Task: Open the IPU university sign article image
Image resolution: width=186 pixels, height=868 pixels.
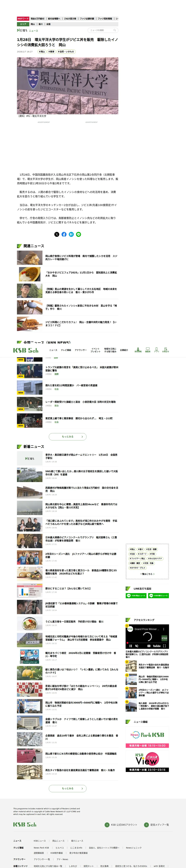Action: pyautogui.click(x=68, y=86)
